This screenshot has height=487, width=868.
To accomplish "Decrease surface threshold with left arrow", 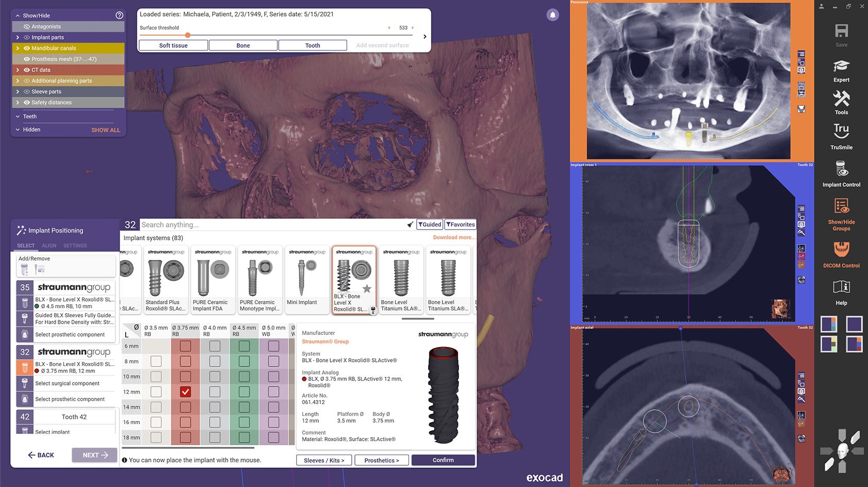I will [x=389, y=28].
